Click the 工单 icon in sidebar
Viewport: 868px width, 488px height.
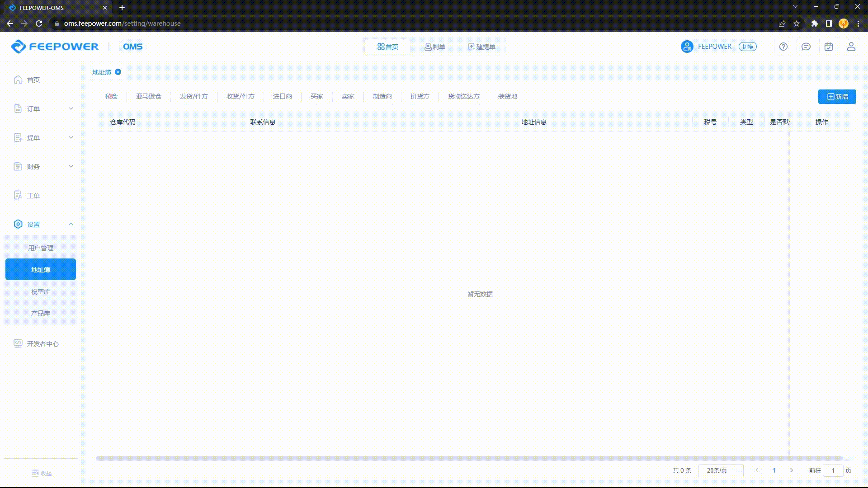point(18,195)
